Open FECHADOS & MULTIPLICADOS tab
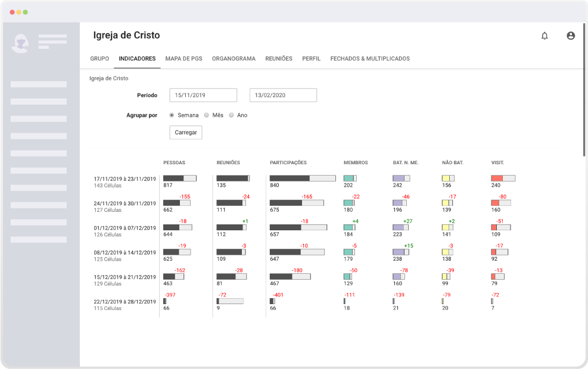This screenshot has height=369, width=588. pyautogui.click(x=370, y=58)
